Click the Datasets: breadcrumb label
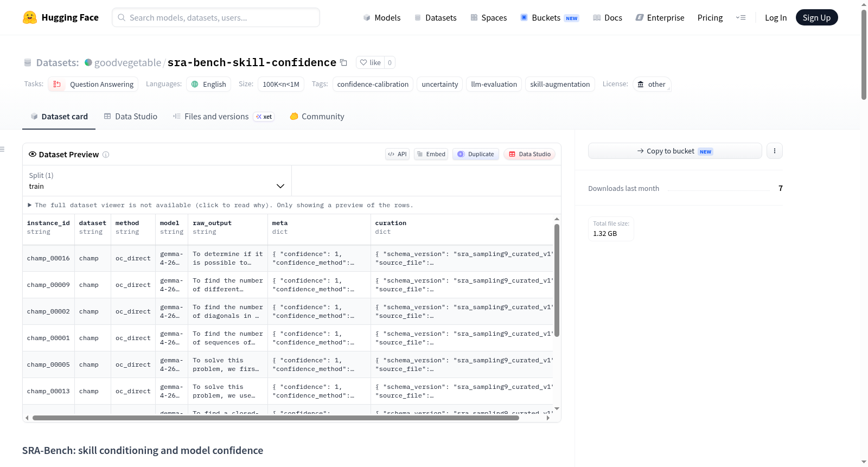Screen dimensions: 868x467 [x=58, y=62]
